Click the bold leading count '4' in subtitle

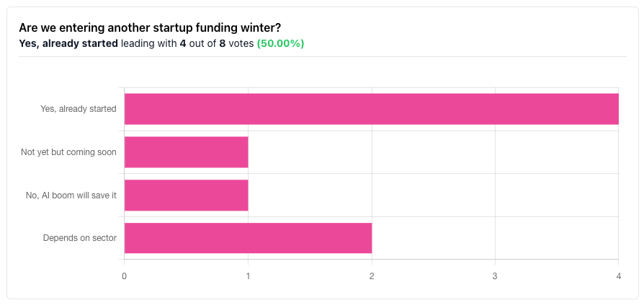(183, 43)
